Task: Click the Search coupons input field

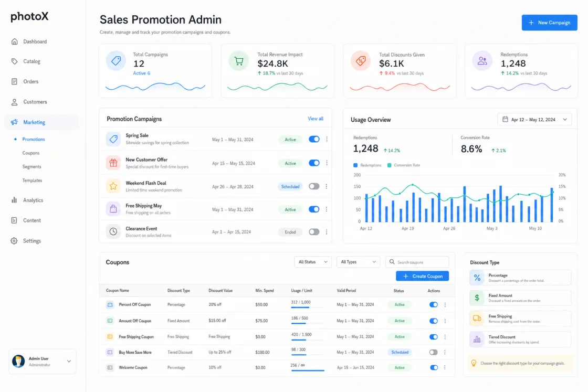Action: 417,262
